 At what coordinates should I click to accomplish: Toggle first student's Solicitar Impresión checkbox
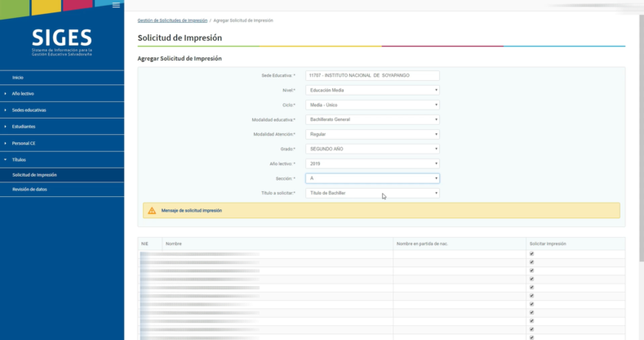click(531, 254)
